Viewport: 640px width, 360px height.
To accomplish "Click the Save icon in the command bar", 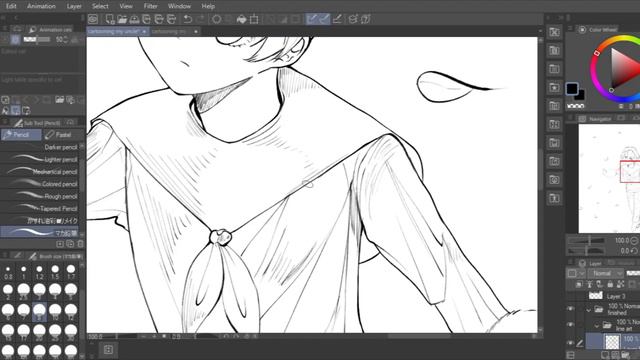I will [134, 19].
